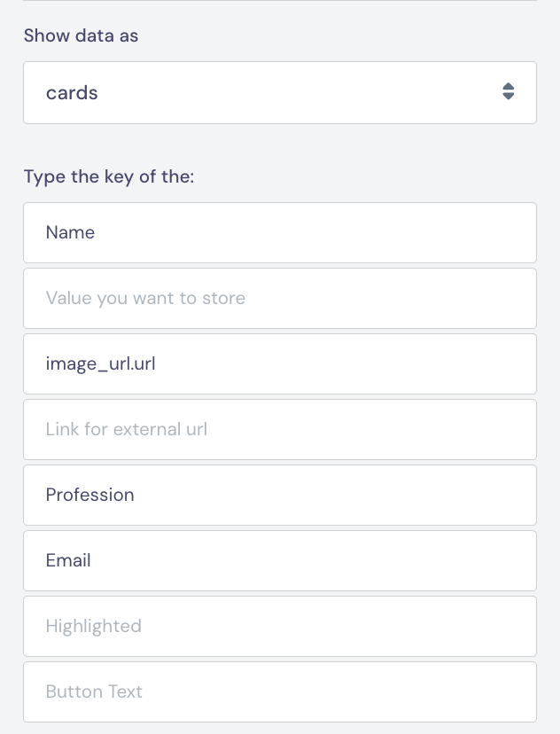The height and width of the screenshot is (734, 560).
Task: Click the "Value you want to store" placeholder text
Action: [x=145, y=298]
